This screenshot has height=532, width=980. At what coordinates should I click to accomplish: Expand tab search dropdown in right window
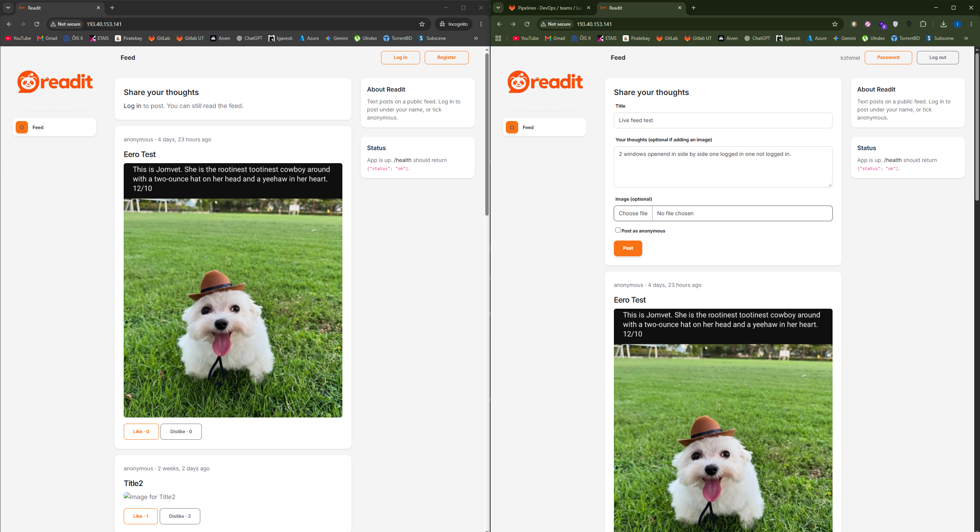pos(498,8)
